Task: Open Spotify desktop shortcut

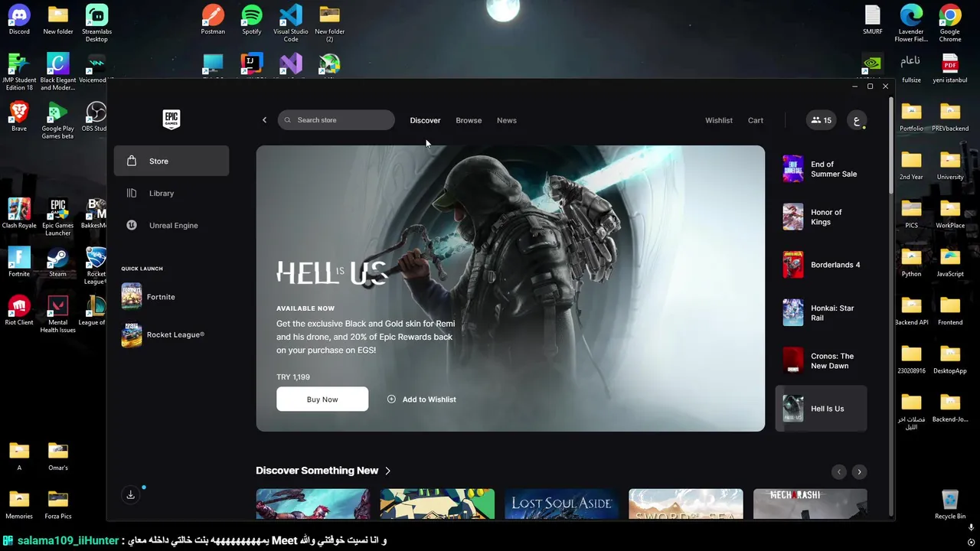Action: click(x=252, y=20)
